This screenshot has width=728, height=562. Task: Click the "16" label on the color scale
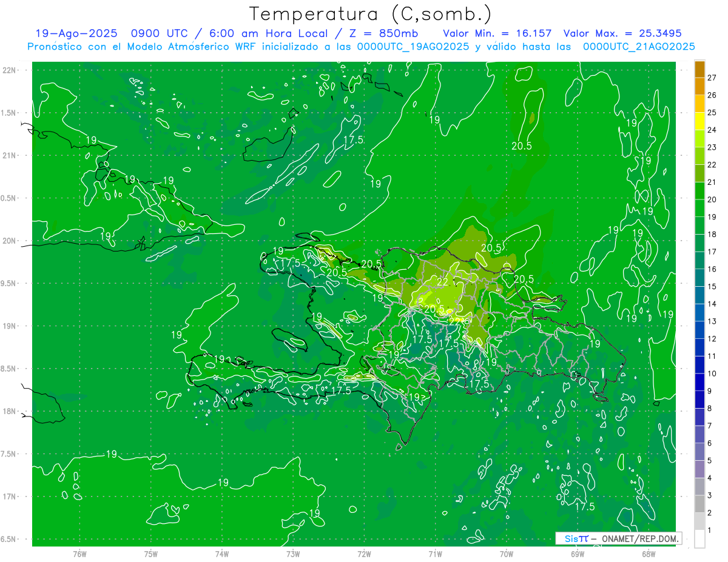(712, 269)
